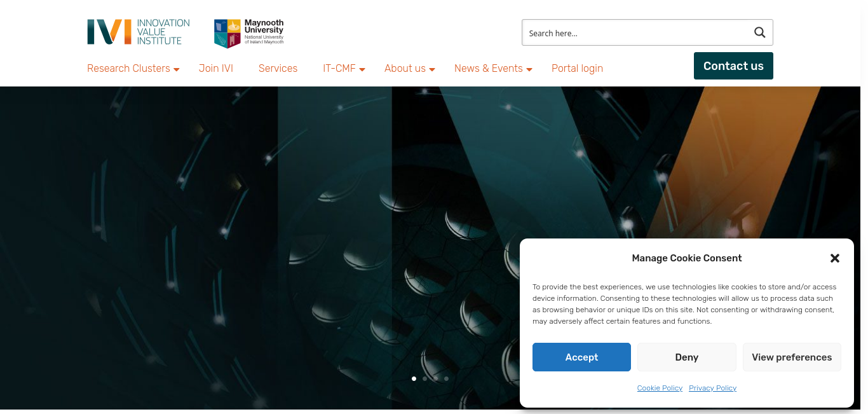Open the Innovation Value Institute logo
The width and height of the screenshot is (868, 414).
[139, 32]
